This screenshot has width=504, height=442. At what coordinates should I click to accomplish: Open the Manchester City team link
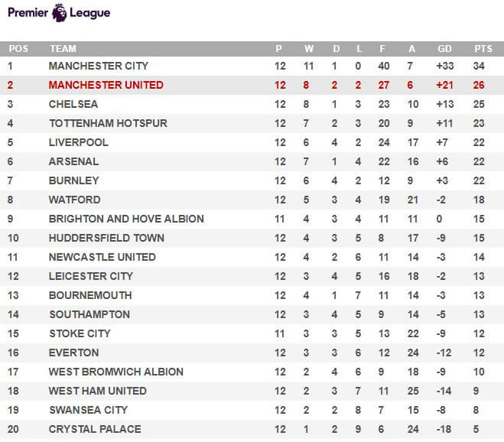[x=99, y=66]
